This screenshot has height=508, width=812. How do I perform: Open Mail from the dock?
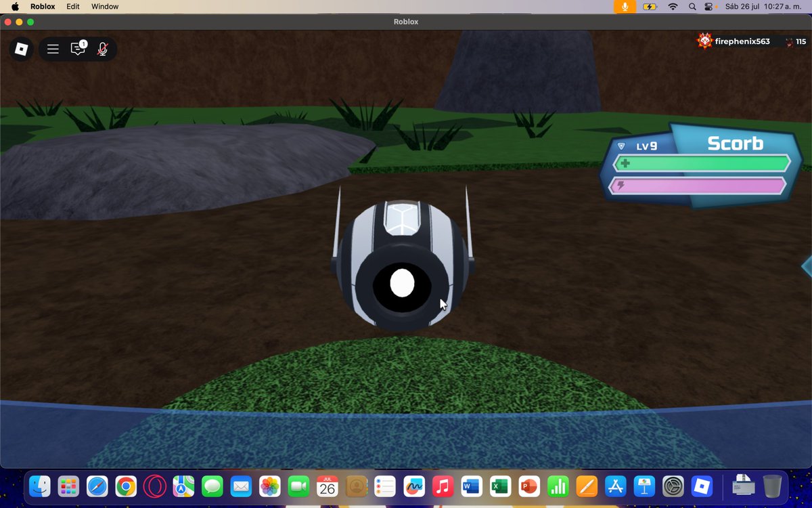(241, 486)
